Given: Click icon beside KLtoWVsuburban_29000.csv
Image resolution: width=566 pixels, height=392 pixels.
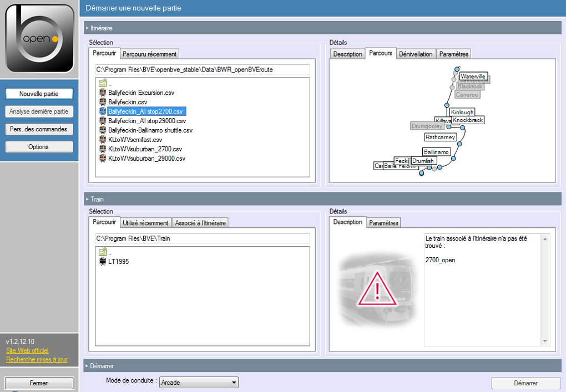Looking at the screenshot, I should pos(103,158).
